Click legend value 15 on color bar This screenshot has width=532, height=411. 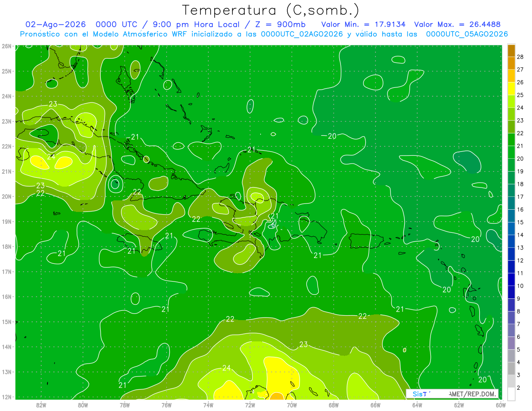[x=520, y=222]
